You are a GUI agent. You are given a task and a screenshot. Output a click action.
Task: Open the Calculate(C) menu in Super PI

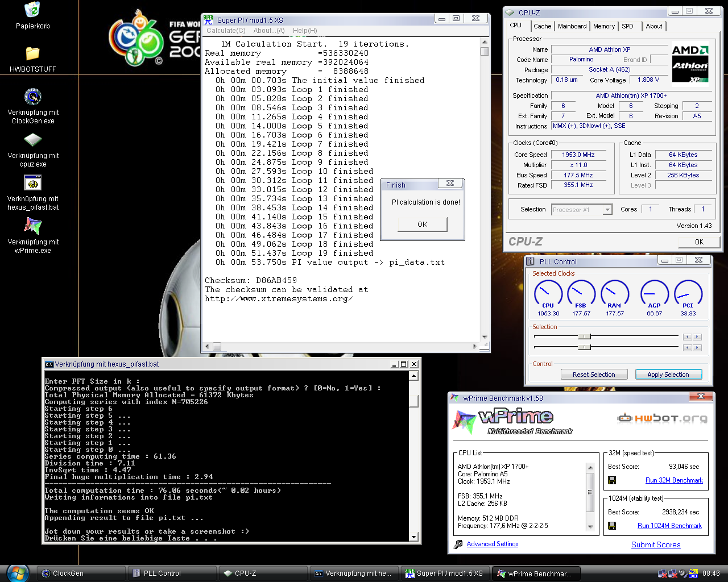coord(226,31)
